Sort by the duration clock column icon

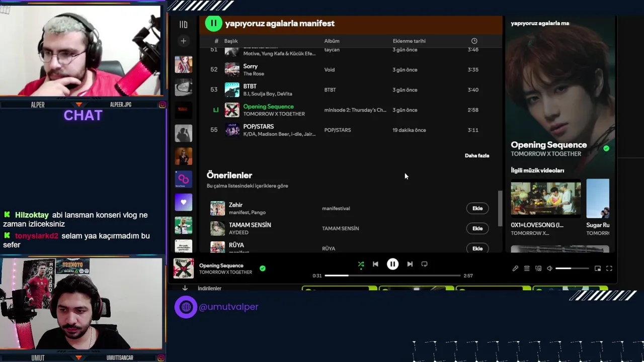[x=474, y=41]
